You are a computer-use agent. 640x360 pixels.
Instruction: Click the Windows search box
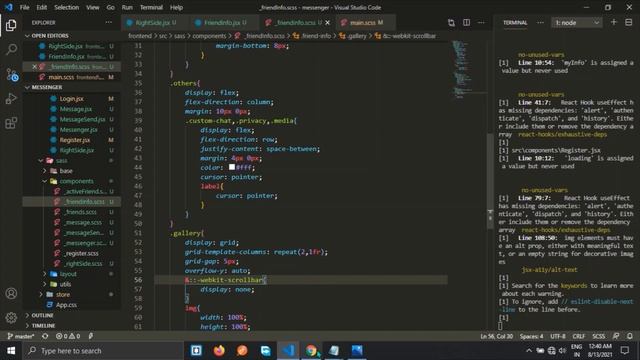pyautogui.click(x=102, y=350)
